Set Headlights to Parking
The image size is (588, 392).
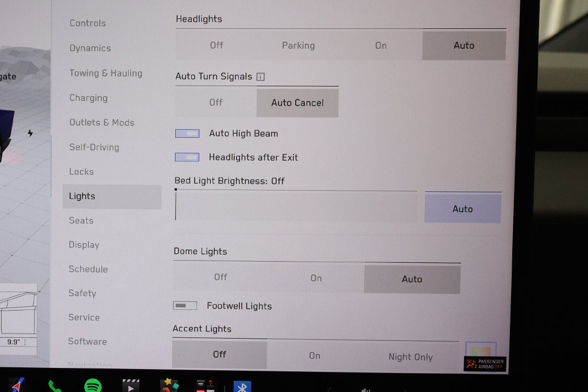(299, 45)
